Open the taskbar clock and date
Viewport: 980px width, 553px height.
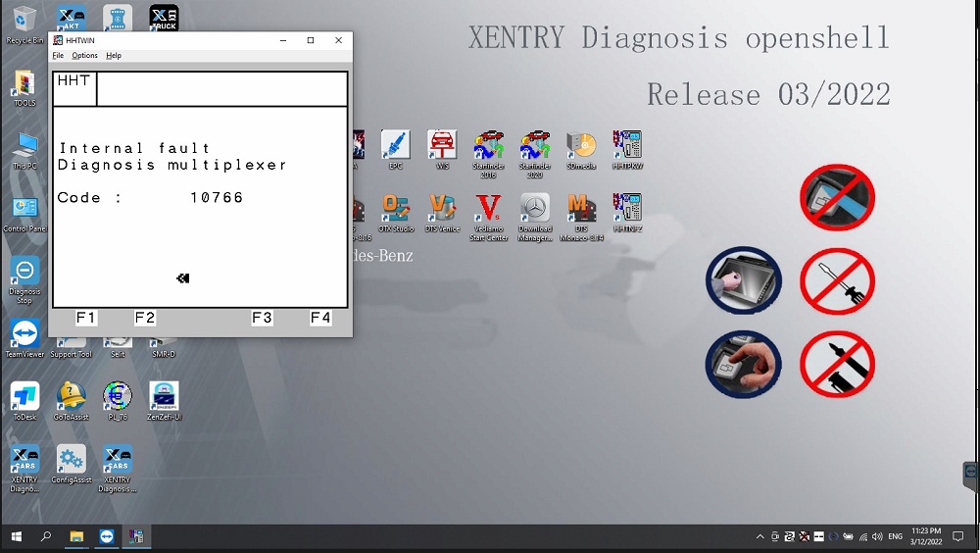point(926,536)
